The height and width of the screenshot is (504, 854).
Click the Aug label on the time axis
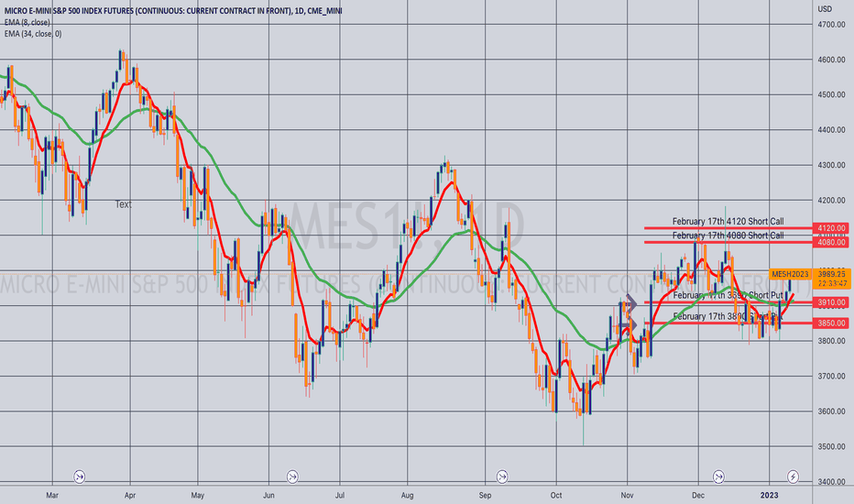click(x=407, y=495)
